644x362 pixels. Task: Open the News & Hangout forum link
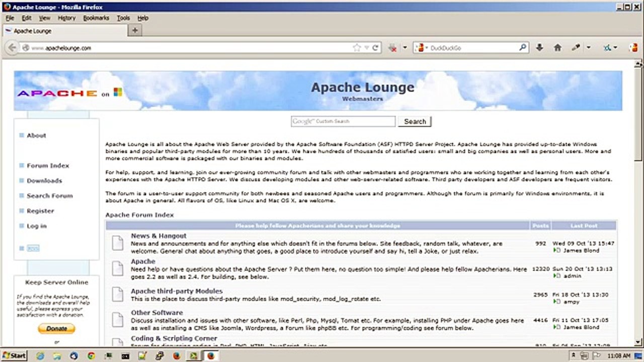pos(158,235)
